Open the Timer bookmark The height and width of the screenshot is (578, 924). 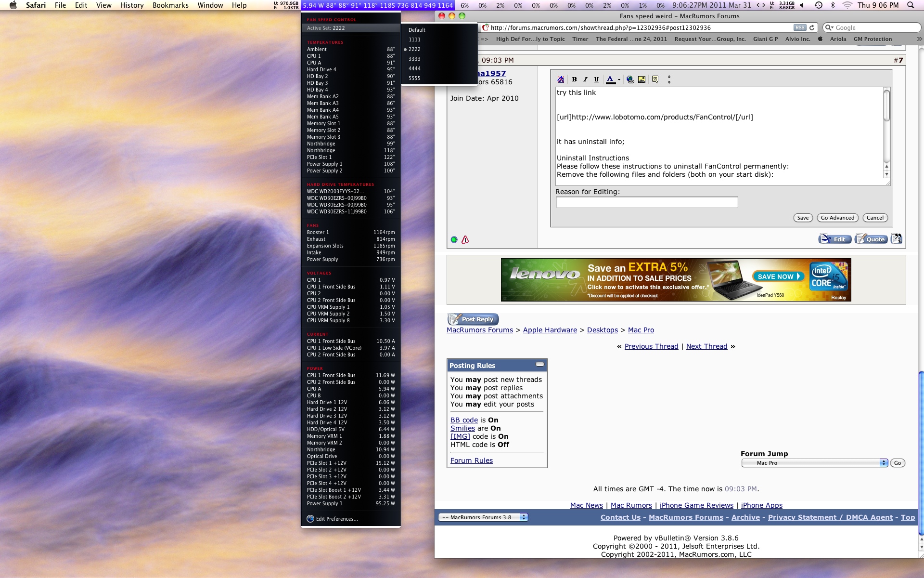(x=580, y=39)
